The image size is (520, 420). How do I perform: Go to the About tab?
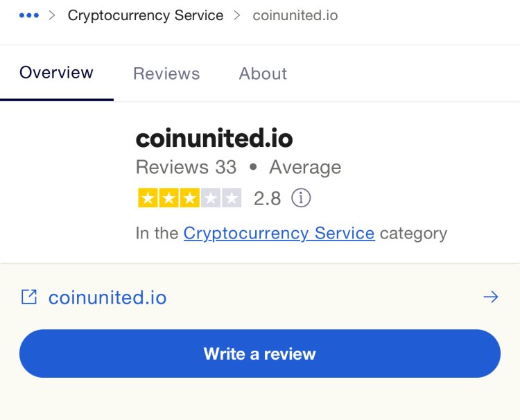pos(263,73)
